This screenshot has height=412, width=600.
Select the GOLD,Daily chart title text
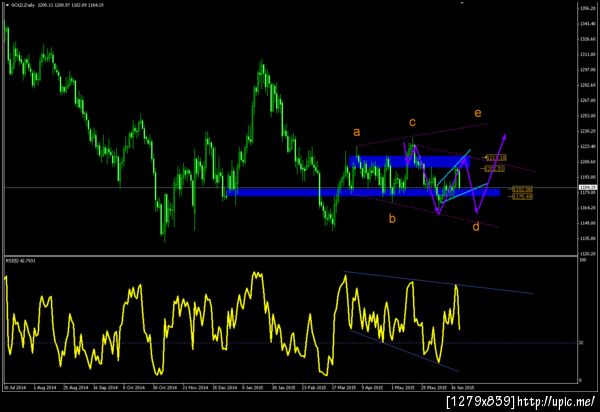23,5
